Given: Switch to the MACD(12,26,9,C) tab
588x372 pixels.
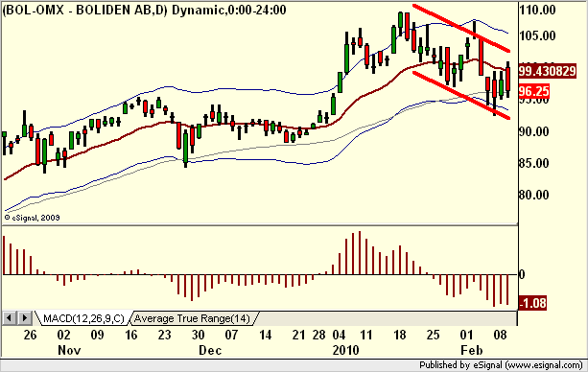Looking at the screenshot, I should pyautogui.click(x=83, y=318).
